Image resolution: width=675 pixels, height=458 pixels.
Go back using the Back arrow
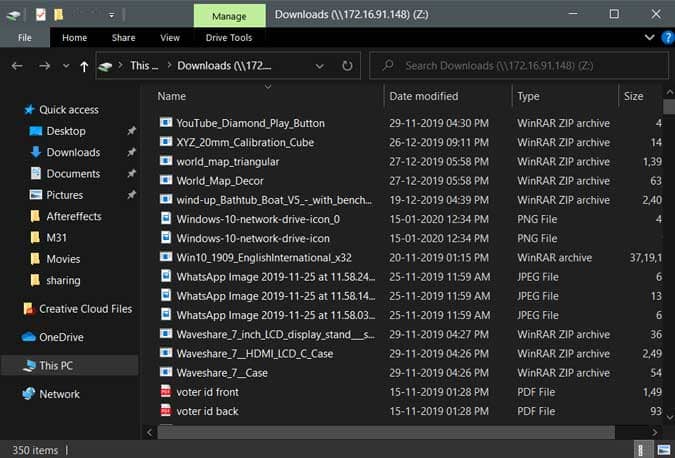tap(17, 66)
